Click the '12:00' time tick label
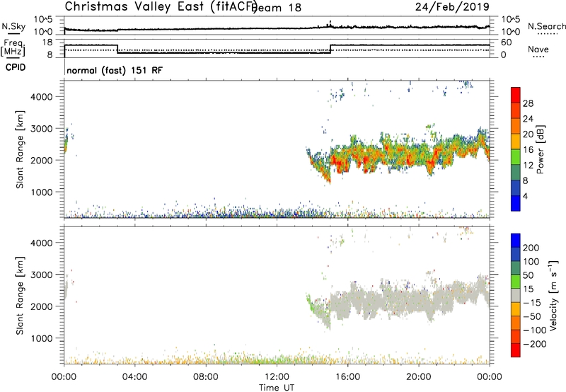 [x=277, y=377]
